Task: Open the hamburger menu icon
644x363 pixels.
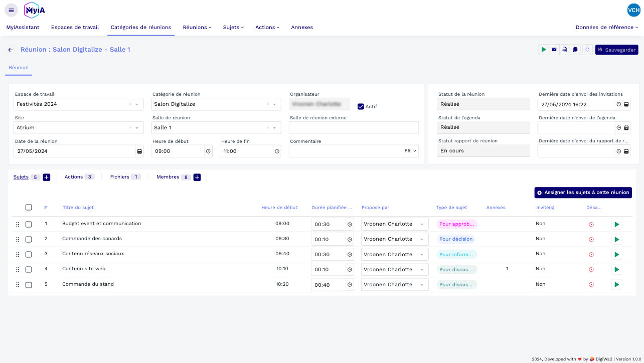Action: click(11, 10)
